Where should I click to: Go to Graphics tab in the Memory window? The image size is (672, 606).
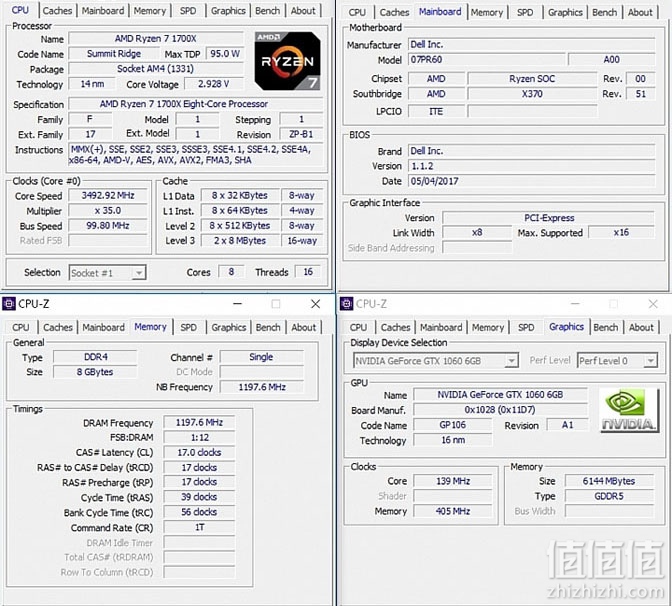(228, 327)
